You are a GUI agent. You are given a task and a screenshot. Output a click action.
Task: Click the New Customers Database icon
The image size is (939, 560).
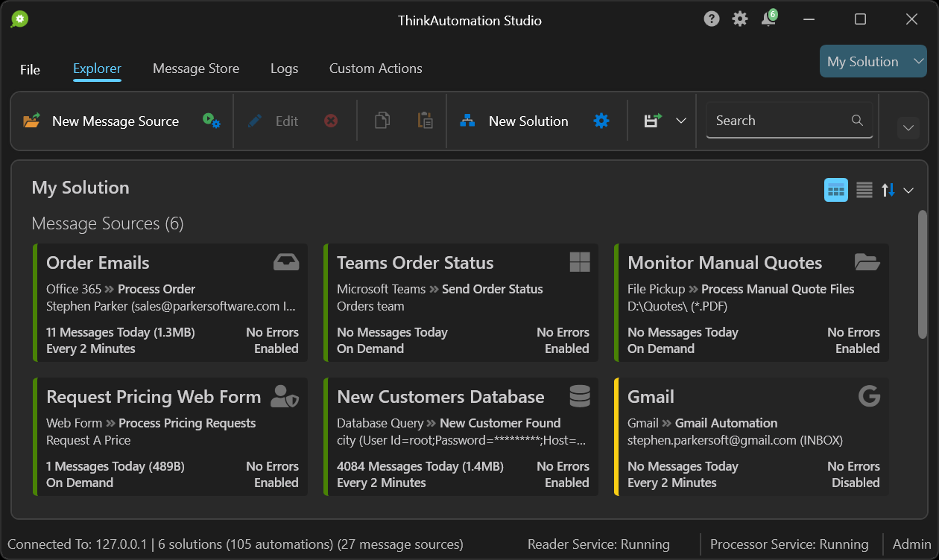tap(580, 396)
